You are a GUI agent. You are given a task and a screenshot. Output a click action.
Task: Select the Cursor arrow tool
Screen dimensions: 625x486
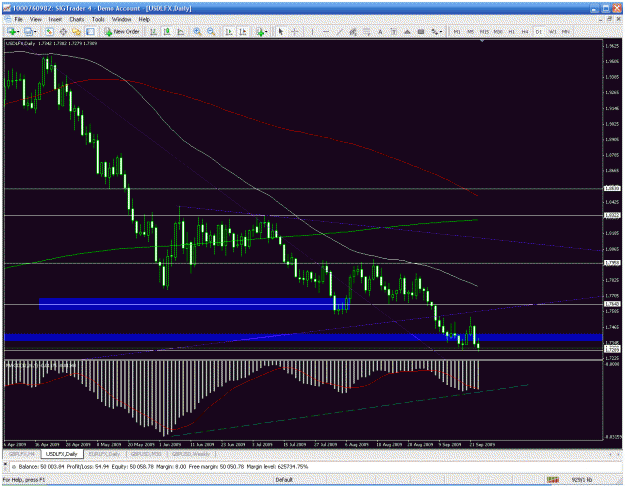point(281,31)
